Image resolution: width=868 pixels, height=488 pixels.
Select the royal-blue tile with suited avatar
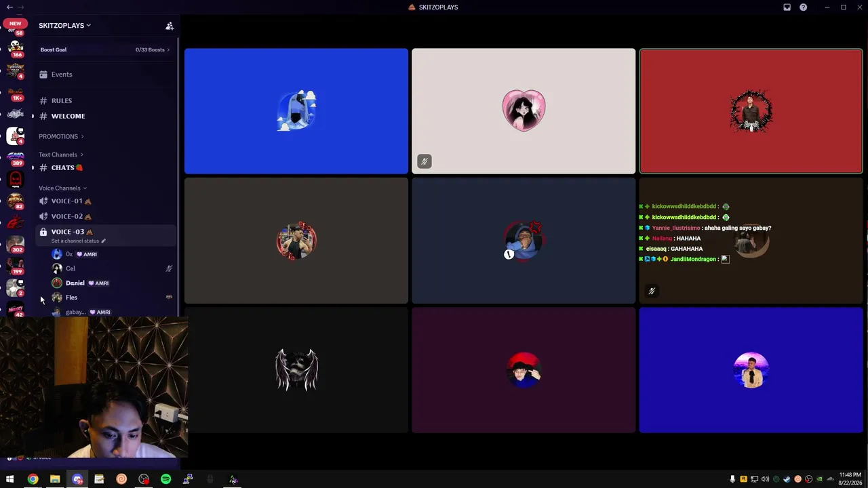point(751,370)
